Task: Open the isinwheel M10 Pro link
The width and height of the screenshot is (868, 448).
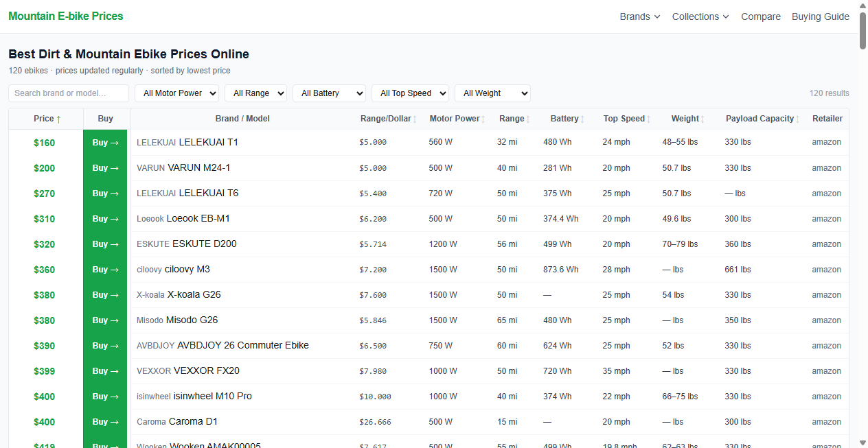Action: (x=213, y=396)
